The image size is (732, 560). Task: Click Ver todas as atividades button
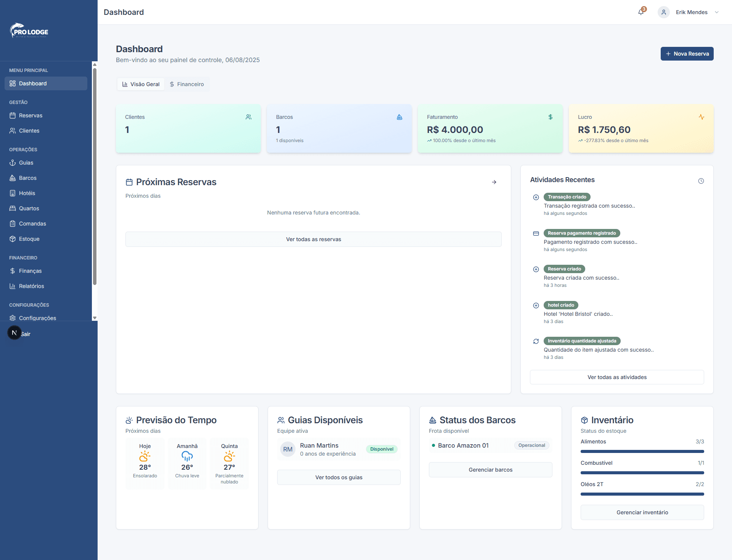point(616,377)
